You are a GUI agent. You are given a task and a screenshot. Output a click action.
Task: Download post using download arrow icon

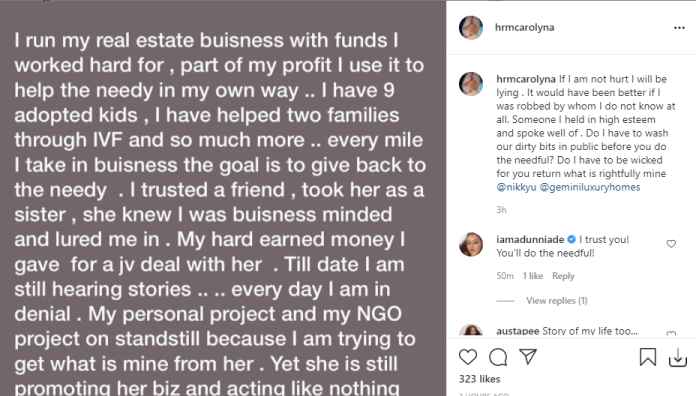point(678,357)
